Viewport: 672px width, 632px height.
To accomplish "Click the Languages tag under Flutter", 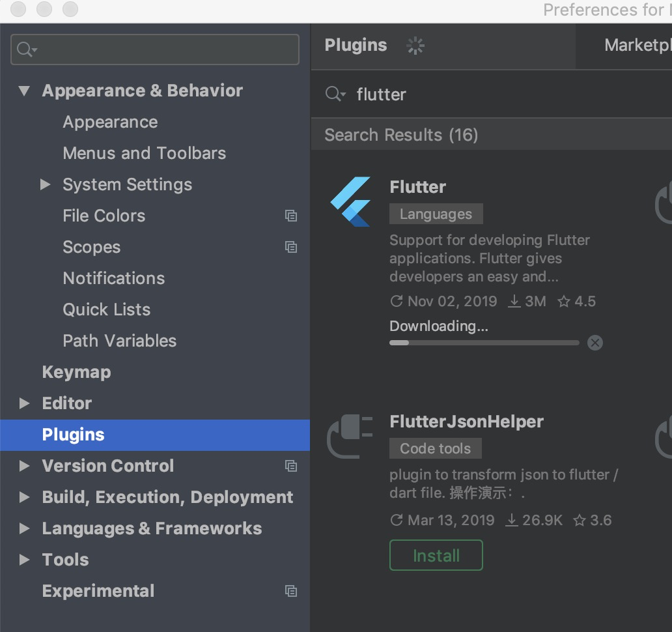I will [436, 214].
